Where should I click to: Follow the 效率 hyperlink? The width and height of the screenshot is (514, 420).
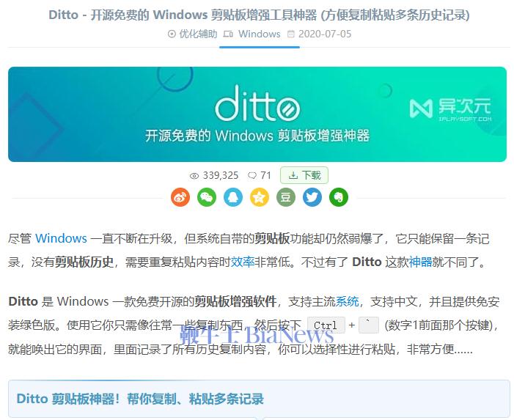[x=243, y=262]
